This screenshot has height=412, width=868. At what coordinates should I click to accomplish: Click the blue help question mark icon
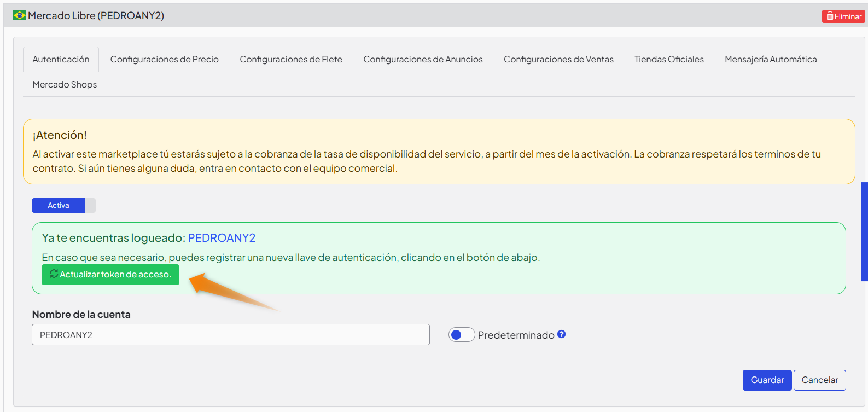click(x=561, y=334)
